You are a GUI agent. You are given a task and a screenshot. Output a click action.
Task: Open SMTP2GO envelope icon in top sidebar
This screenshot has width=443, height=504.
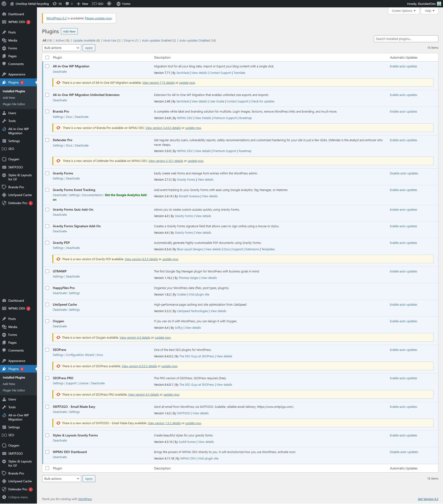click(4, 167)
